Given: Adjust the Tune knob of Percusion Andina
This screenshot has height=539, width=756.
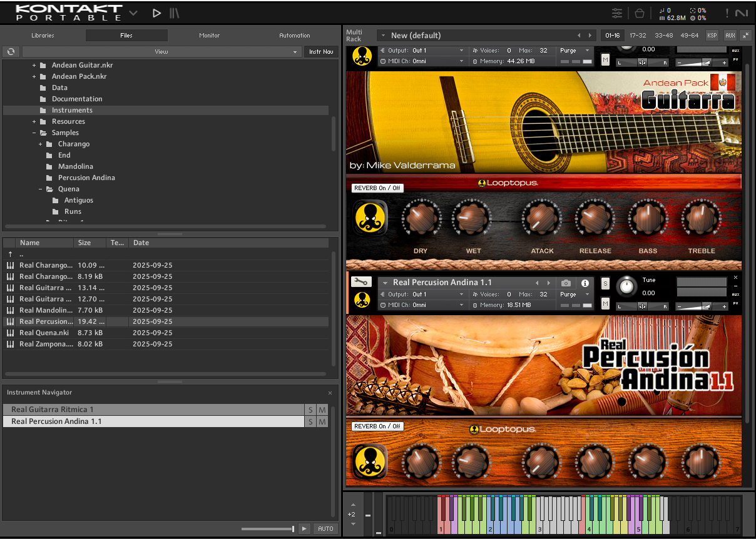Looking at the screenshot, I should pyautogui.click(x=626, y=287).
